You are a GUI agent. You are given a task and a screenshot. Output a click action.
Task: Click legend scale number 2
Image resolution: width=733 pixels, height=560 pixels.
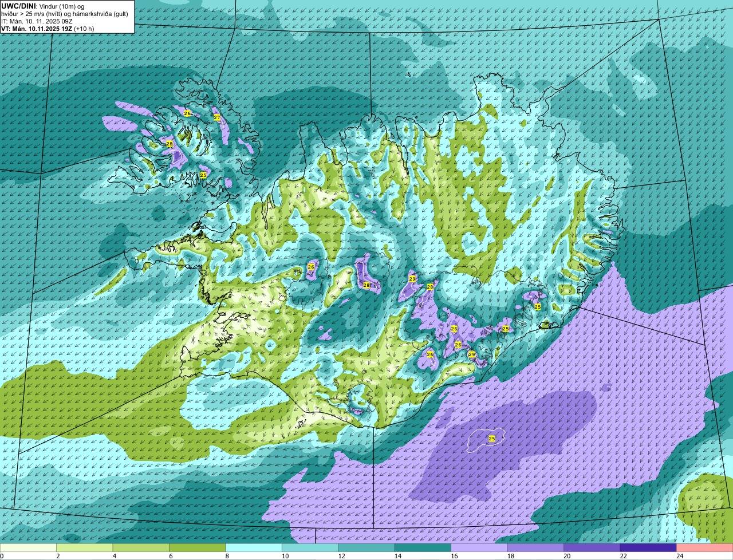(x=58, y=555)
